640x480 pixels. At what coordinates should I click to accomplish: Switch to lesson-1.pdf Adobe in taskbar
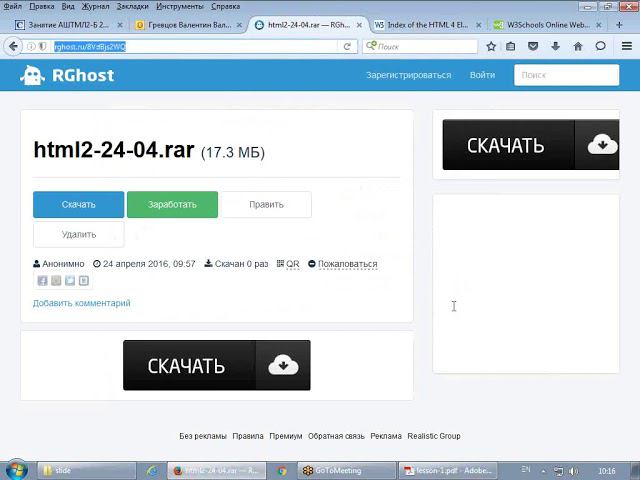tap(448, 471)
